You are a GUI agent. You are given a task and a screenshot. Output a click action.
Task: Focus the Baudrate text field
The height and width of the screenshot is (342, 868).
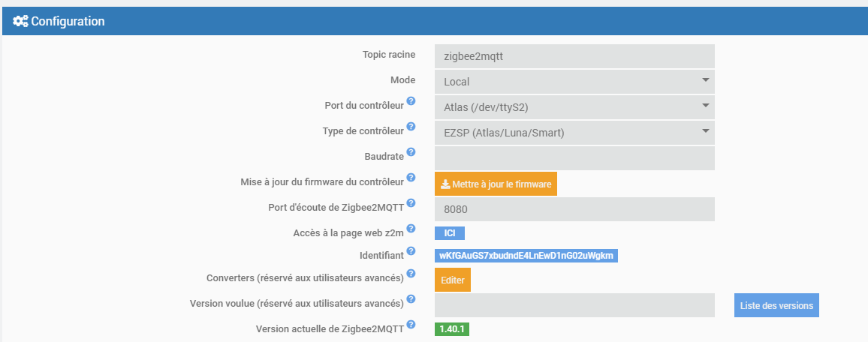[x=574, y=158]
